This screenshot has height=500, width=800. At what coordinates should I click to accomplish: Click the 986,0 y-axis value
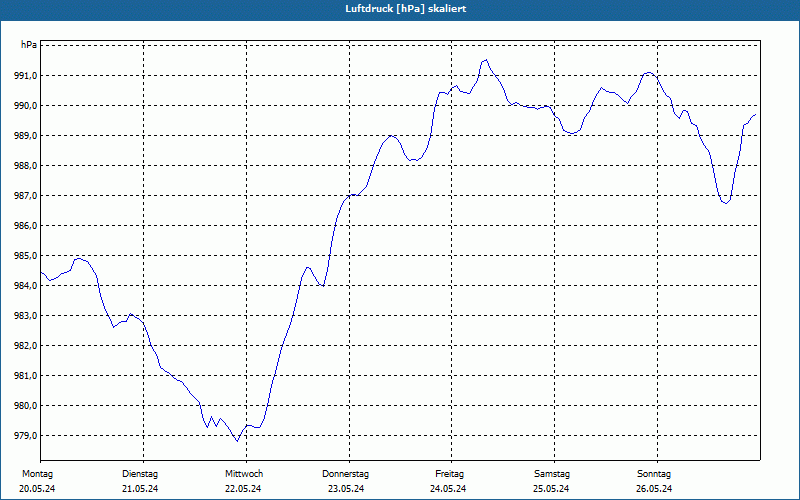[24, 226]
